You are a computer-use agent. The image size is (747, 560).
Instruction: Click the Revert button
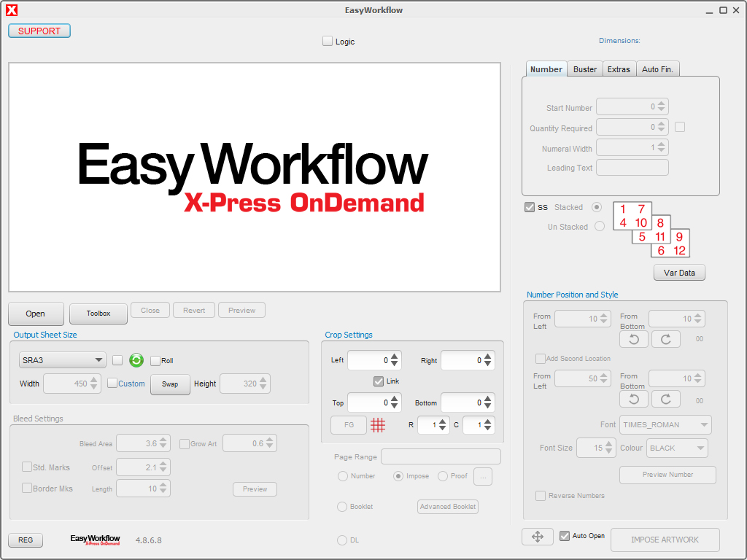click(194, 311)
